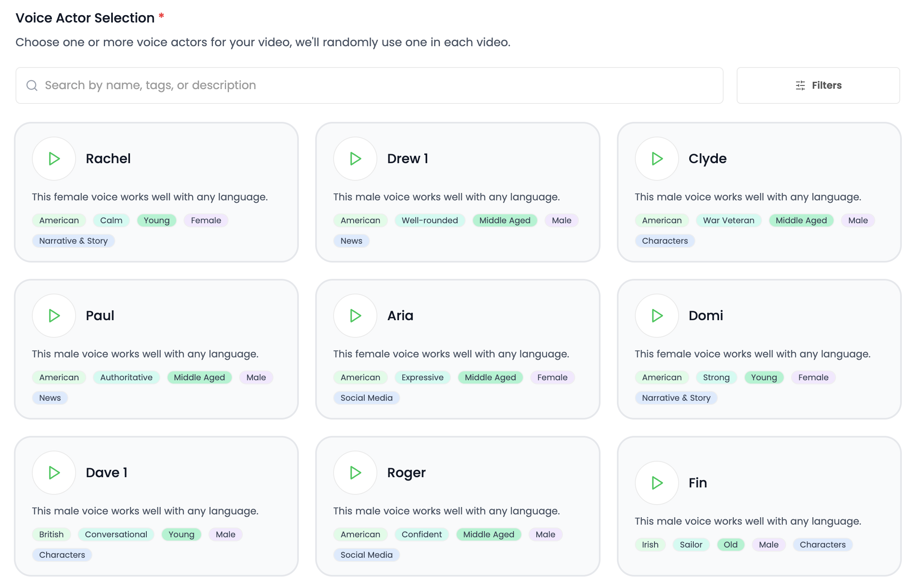The image size is (919, 588).
Task: Play Dave 1 voice preview
Action: pos(54,473)
